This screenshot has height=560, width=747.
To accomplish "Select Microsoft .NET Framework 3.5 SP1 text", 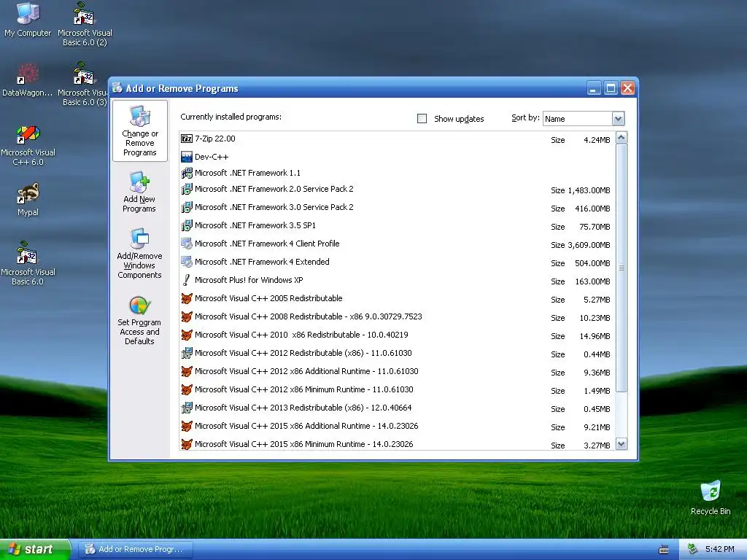I will (x=255, y=225).
